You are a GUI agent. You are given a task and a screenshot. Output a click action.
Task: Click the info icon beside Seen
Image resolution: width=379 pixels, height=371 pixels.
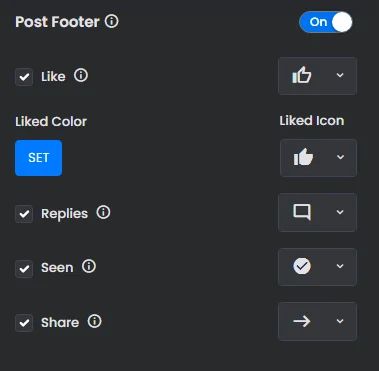coord(89,267)
